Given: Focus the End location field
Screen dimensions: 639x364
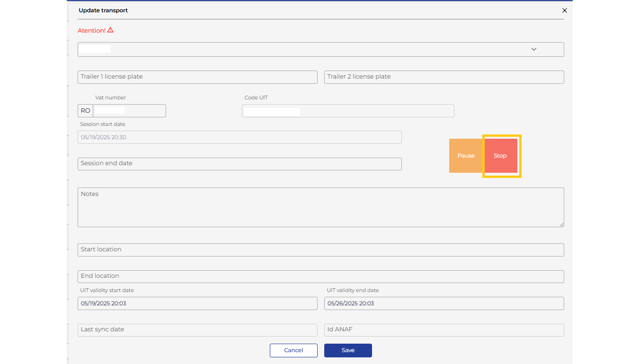Looking at the screenshot, I should click(320, 276).
